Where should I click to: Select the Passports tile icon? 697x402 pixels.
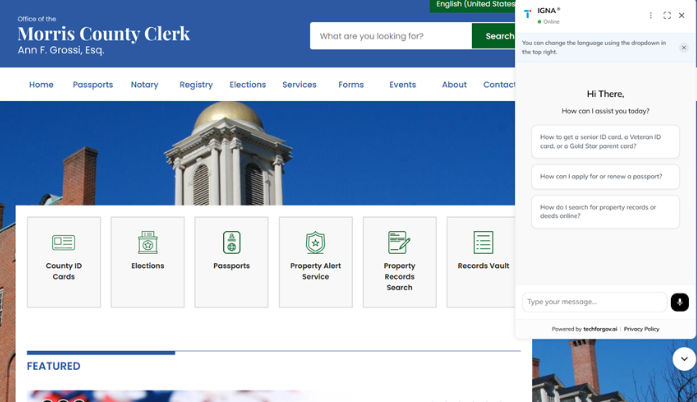point(232,242)
